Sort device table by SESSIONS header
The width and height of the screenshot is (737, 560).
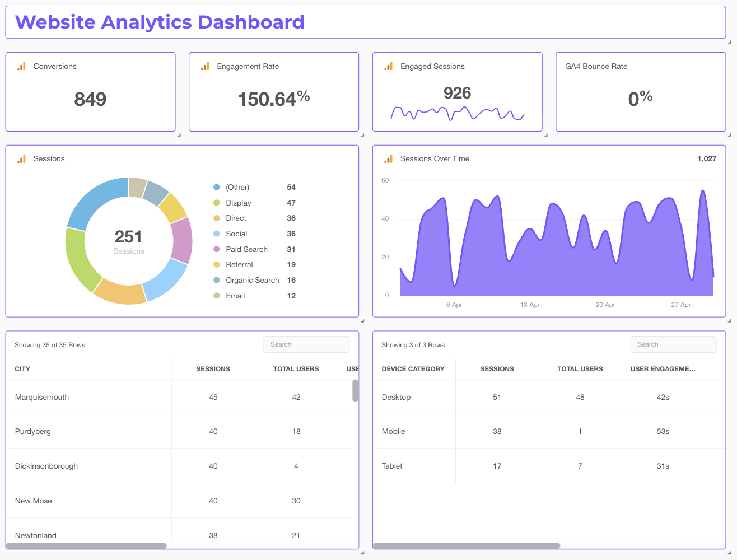click(497, 369)
